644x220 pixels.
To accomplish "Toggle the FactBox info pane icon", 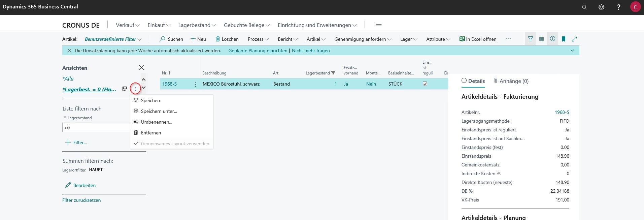I will (552, 39).
